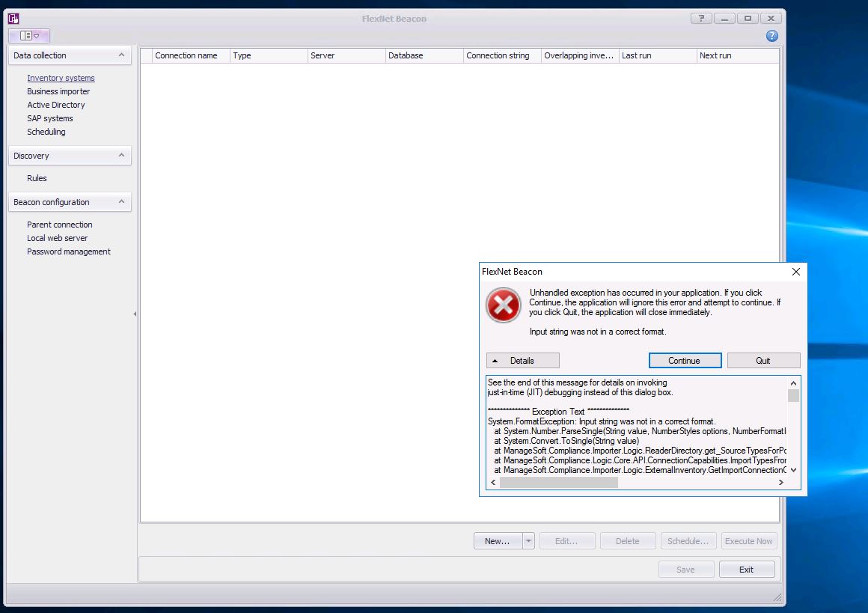Click the vertical scrollbar thumb in details

click(793, 395)
